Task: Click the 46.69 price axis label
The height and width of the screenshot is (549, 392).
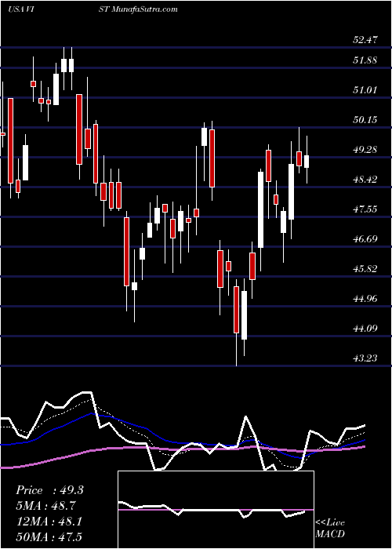Action: pos(365,238)
